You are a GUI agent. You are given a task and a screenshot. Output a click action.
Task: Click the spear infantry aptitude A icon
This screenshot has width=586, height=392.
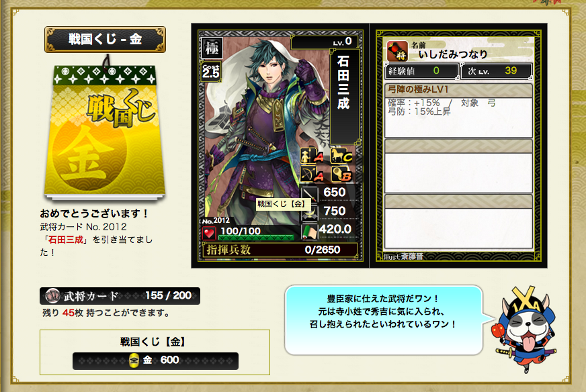point(312,156)
